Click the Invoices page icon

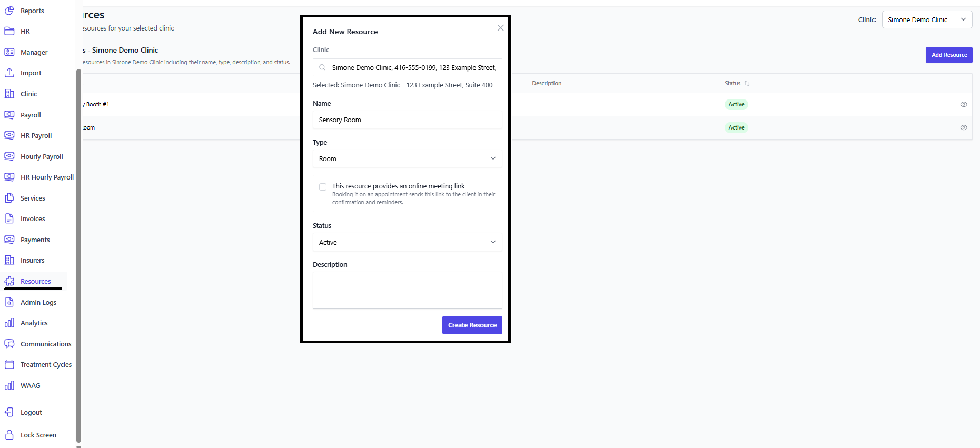coord(9,218)
